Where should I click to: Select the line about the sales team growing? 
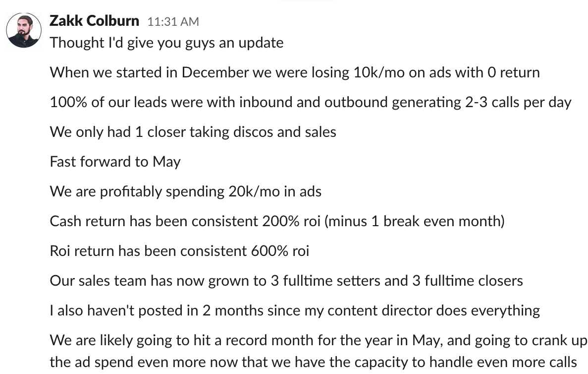286,281
